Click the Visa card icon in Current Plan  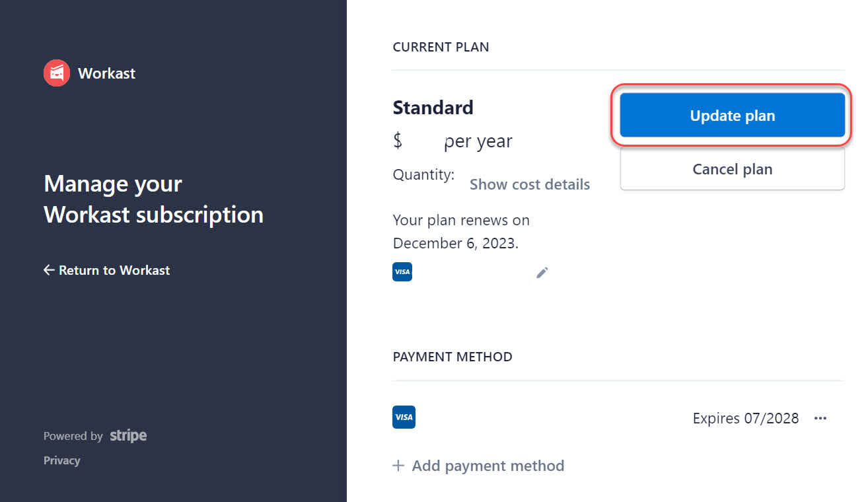[x=402, y=271]
